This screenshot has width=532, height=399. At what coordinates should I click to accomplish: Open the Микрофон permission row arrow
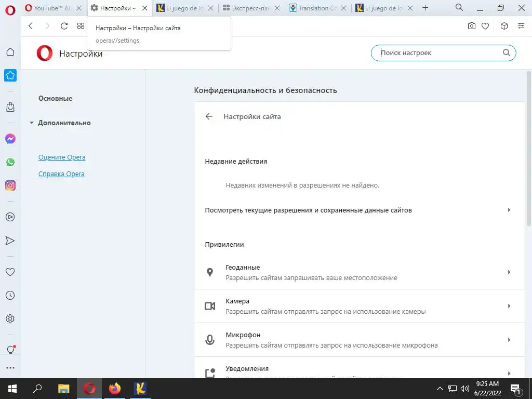tap(509, 339)
